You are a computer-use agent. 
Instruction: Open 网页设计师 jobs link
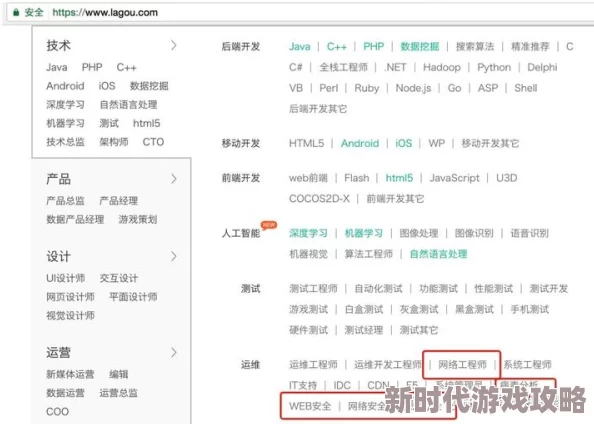(70, 297)
